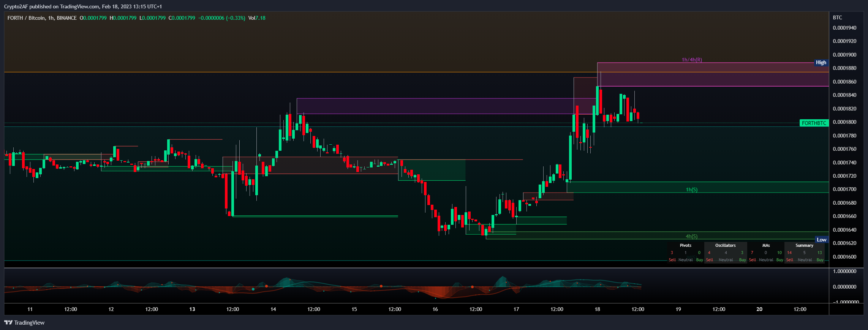Click the low value L0.0001799
868x330 pixels.
coord(152,18)
